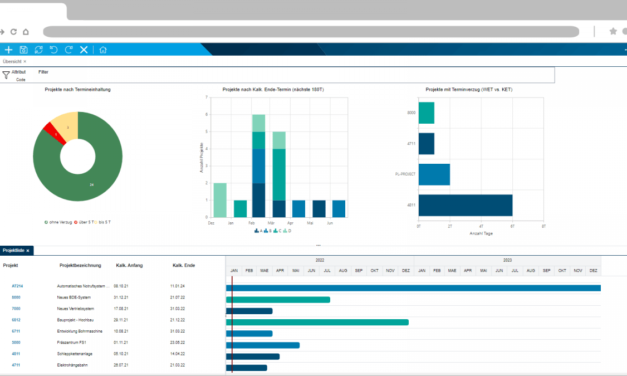This screenshot has width=627, height=376.
Task: Open project link 4811 in project list
Action: click(16, 354)
